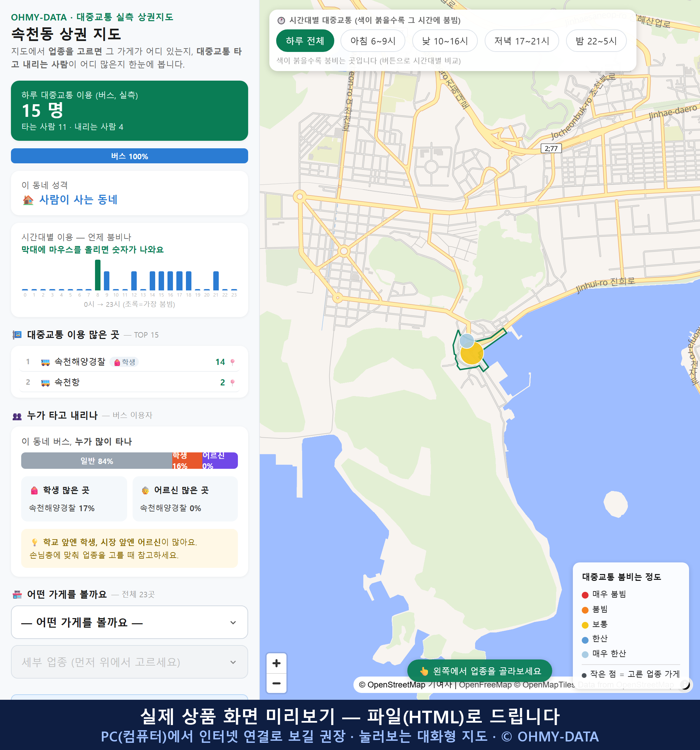Click the 버스 100% share bar
The width and height of the screenshot is (700, 750).
coord(130,156)
